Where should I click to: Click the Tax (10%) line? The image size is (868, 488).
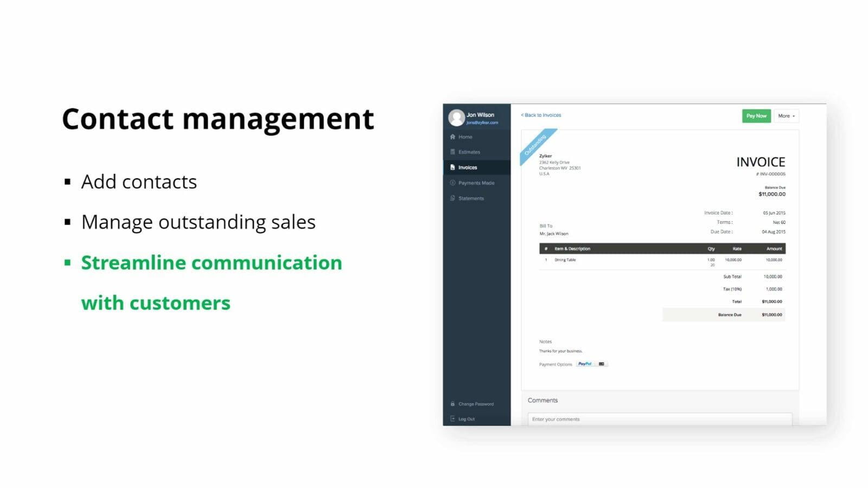click(x=752, y=289)
